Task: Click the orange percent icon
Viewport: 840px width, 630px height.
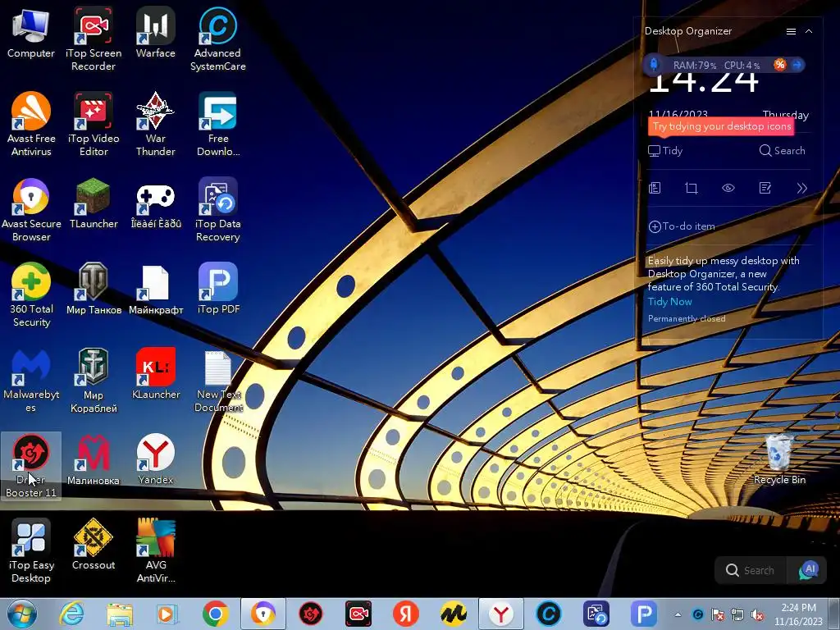Action: pyautogui.click(x=779, y=65)
